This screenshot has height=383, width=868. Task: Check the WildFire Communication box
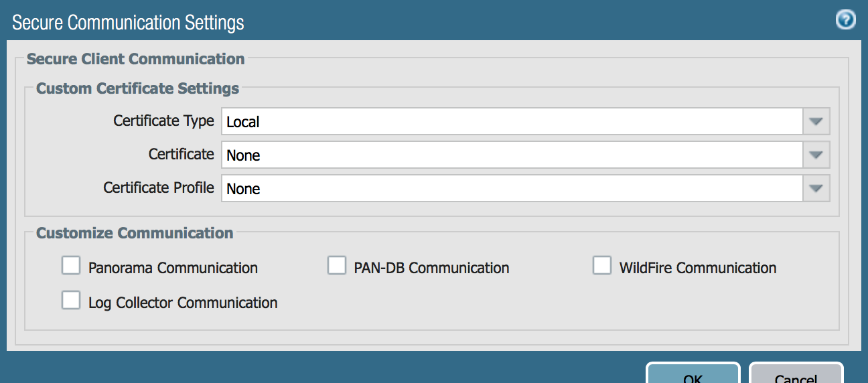[x=601, y=266]
